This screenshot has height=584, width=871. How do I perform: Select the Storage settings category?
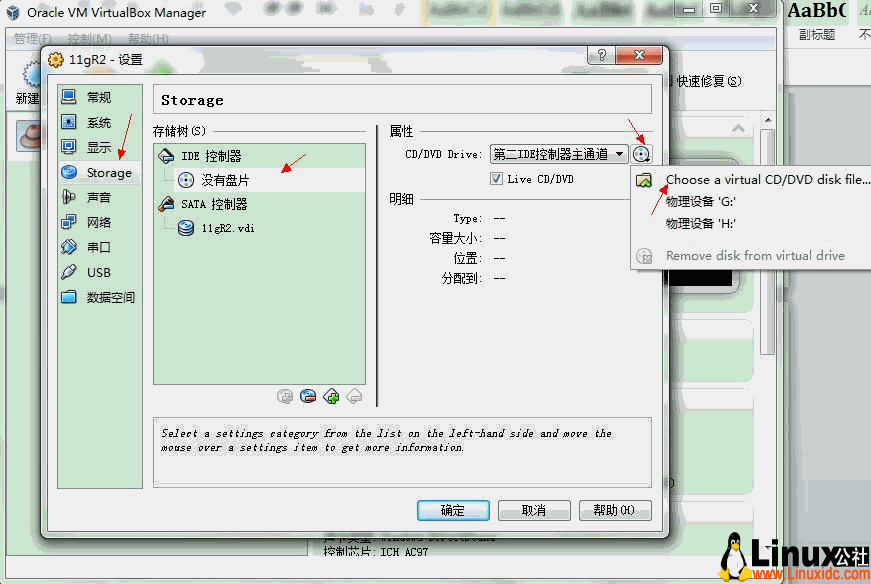pyautogui.click(x=99, y=172)
